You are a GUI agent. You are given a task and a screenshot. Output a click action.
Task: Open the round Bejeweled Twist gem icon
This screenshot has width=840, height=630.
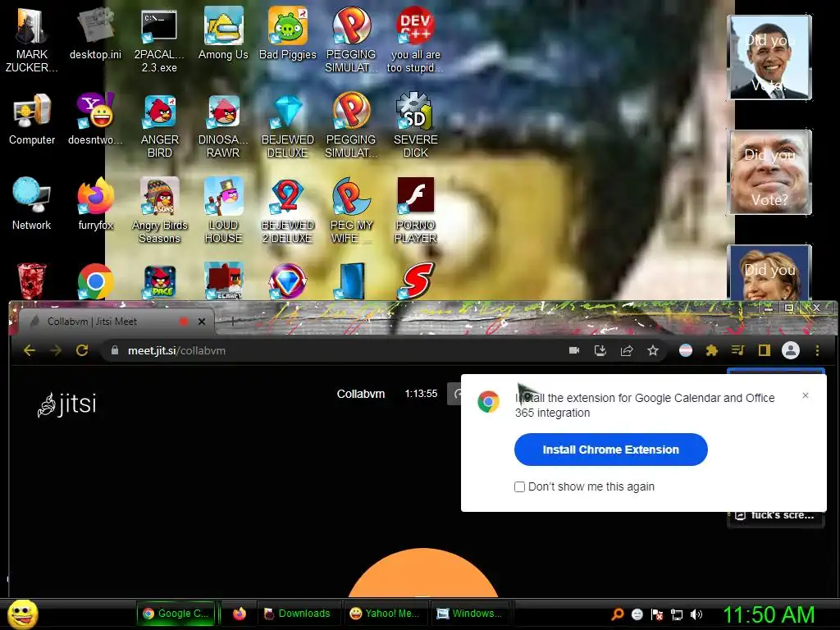click(x=288, y=281)
